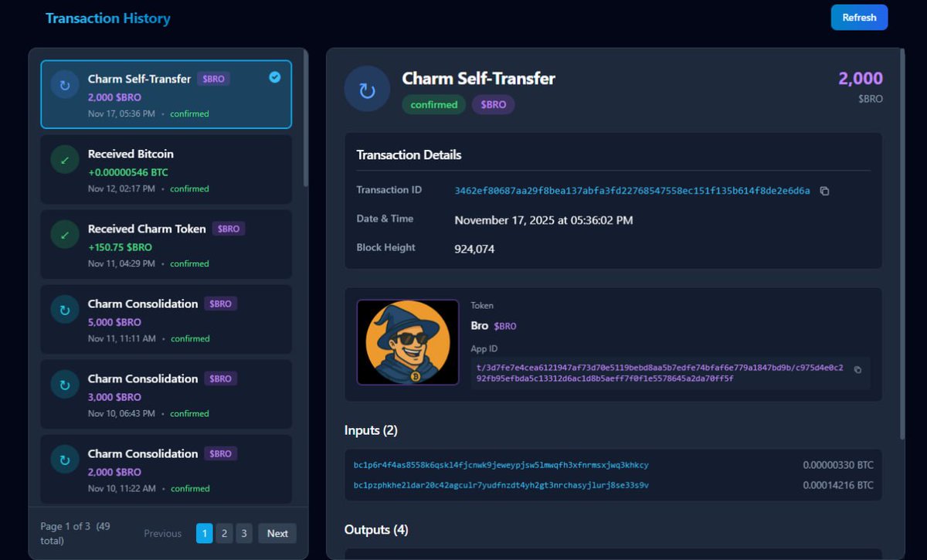Image resolution: width=927 pixels, height=560 pixels.
Task: Click the refresh icon of the 5,000 $BRO consolidation
Action: pyautogui.click(x=65, y=310)
